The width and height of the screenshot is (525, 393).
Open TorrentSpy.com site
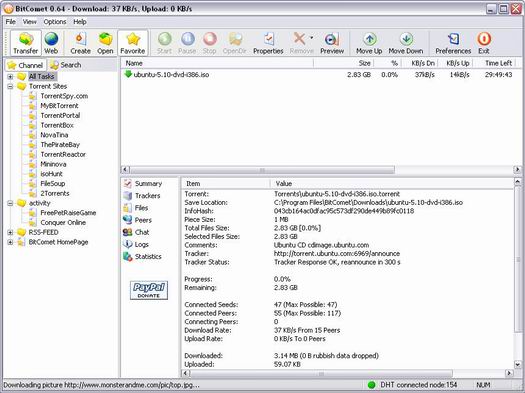(64, 96)
